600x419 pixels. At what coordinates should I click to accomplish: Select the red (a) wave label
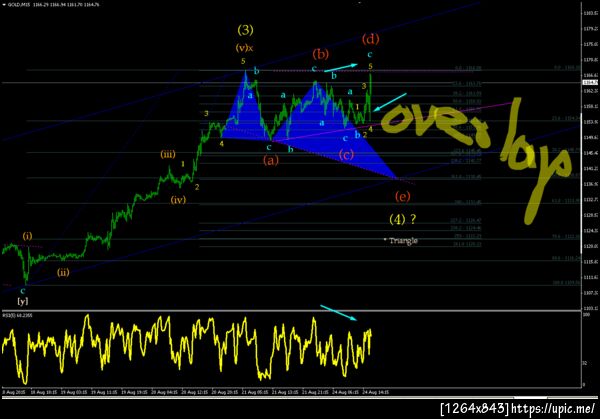[271, 160]
